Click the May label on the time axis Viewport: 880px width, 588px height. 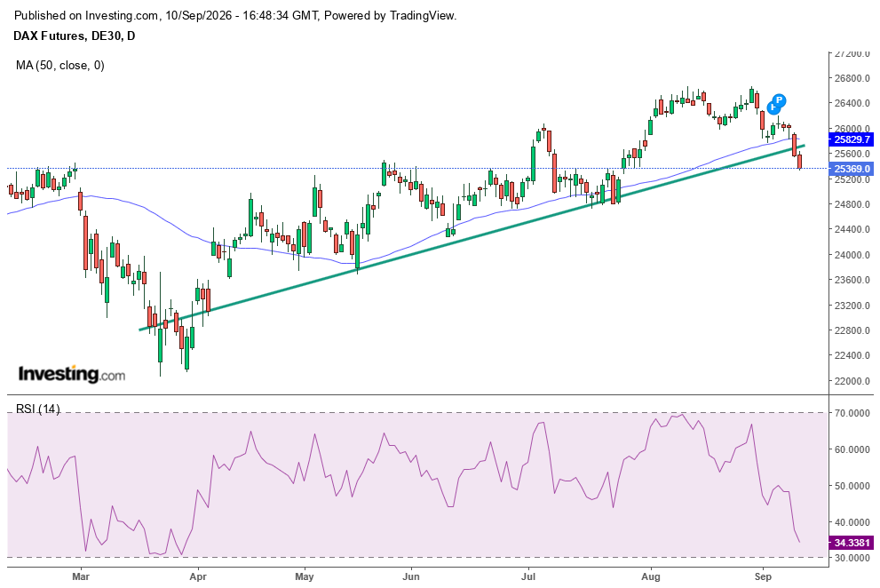pyautogui.click(x=305, y=576)
